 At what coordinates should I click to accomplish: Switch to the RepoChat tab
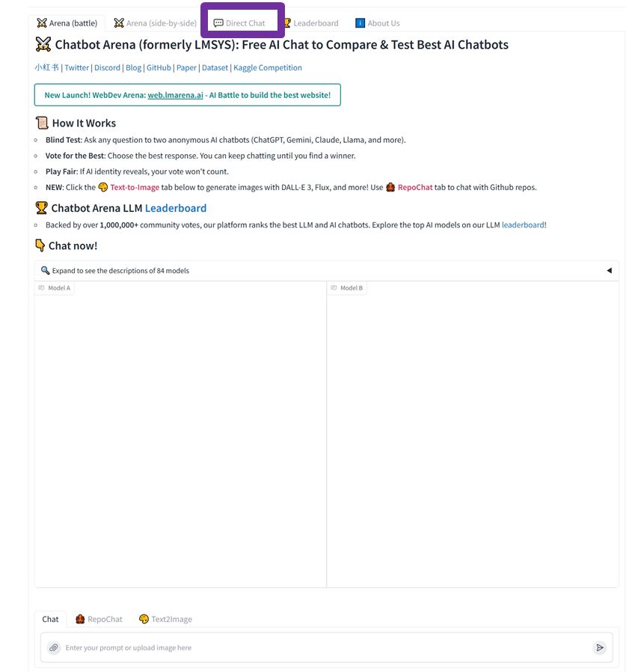(x=99, y=619)
